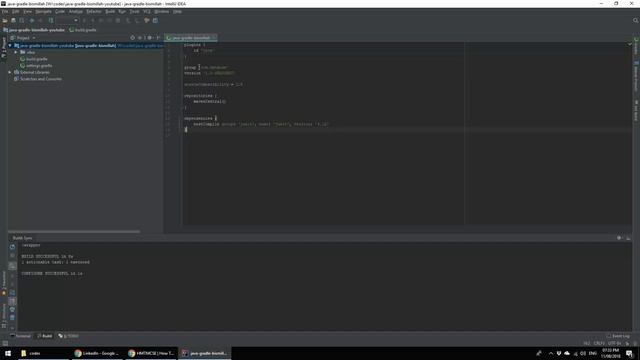Screen dimensions: 640x360
Task: Change UTF-8 file encoding
Action: pyautogui.click(x=614, y=344)
